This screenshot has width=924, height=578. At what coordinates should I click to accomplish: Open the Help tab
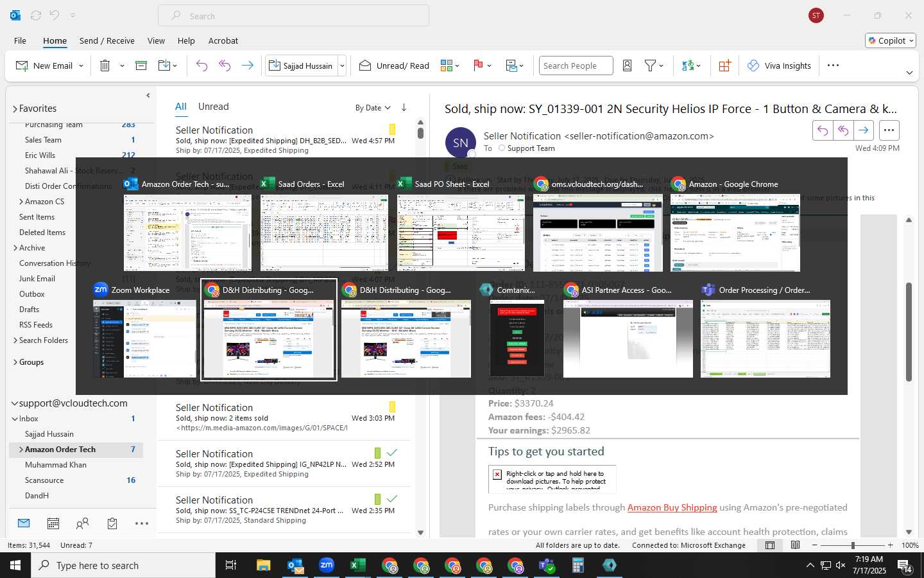coord(186,40)
